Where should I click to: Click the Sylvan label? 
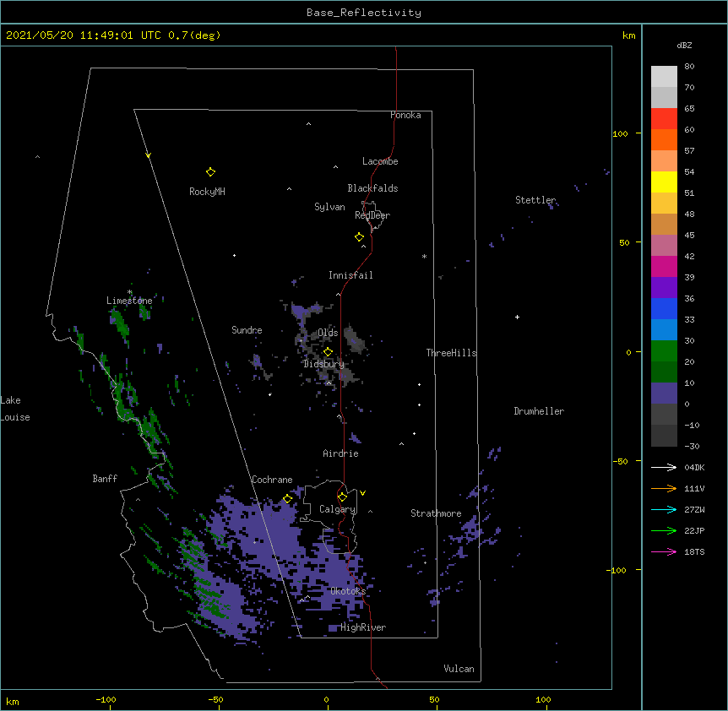pyautogui.click(x=329, y=207)
